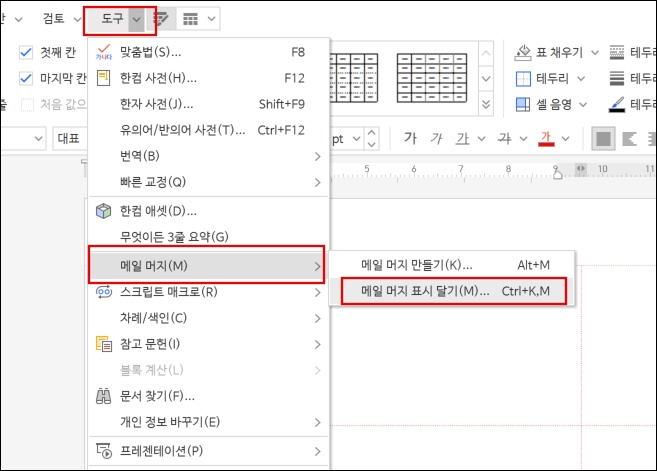Click the border thickness lines icon
Viewport: 657px width, 471px height.
click(617, 78)
